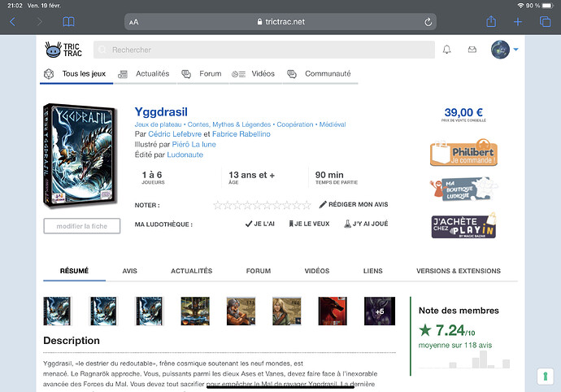The height and width of the screenshot is (392, 561).
Task: Tap the Safari back arrow
Action: (x=12, y=22)
